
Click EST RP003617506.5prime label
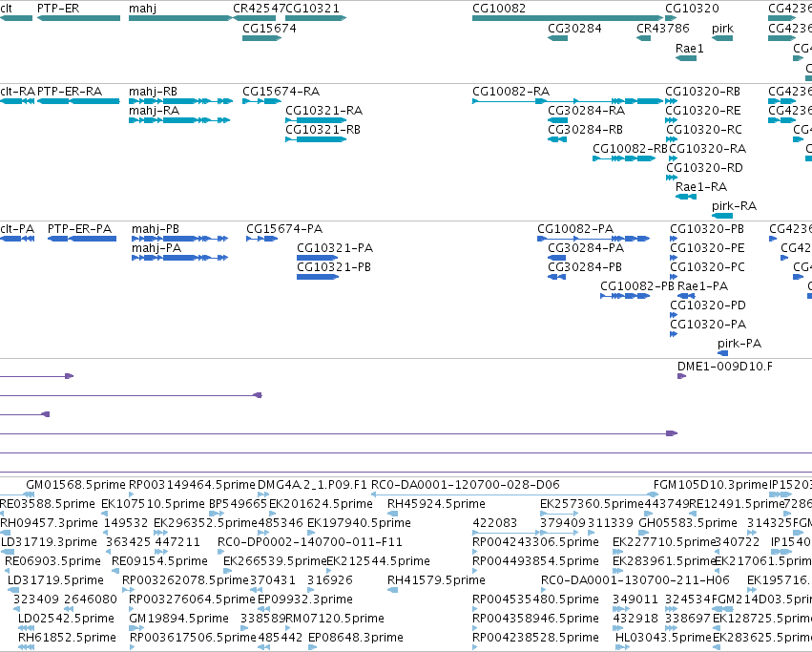coord(193,638)
